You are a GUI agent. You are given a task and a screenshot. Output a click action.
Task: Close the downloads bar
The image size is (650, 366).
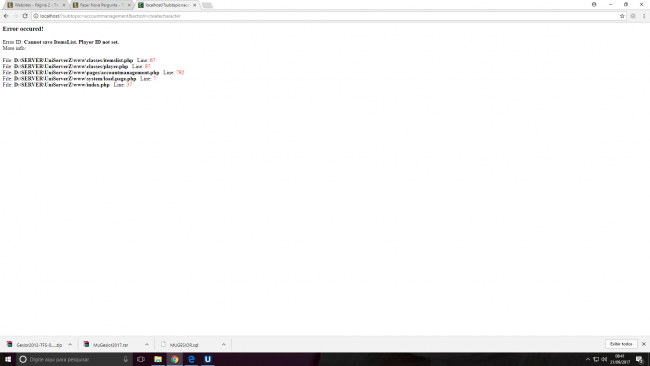tap(644, 344)
